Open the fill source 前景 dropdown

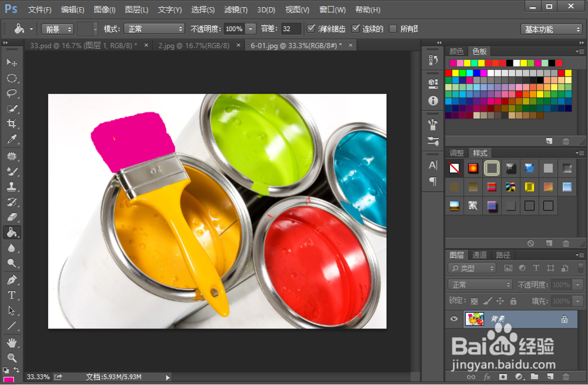point(58,29)
